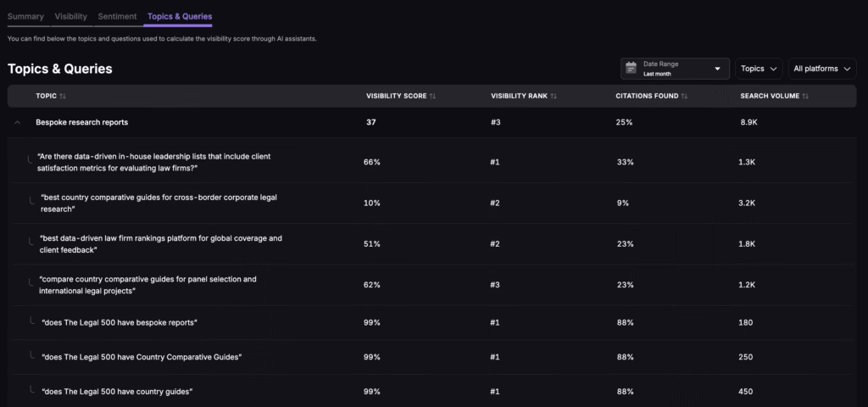Open the Topics filter dropdown
Viewport: 868px width, 407px height.
click(x=759, y=69)
